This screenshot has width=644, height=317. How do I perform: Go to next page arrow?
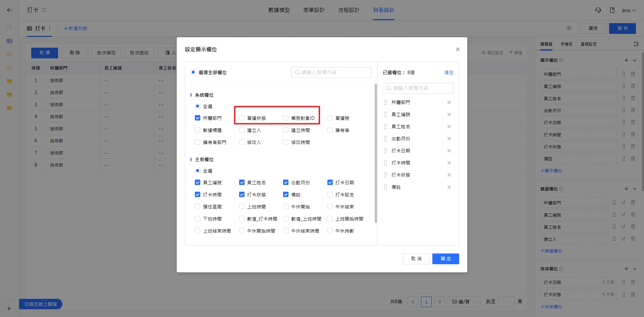click(x=440, y=302)
